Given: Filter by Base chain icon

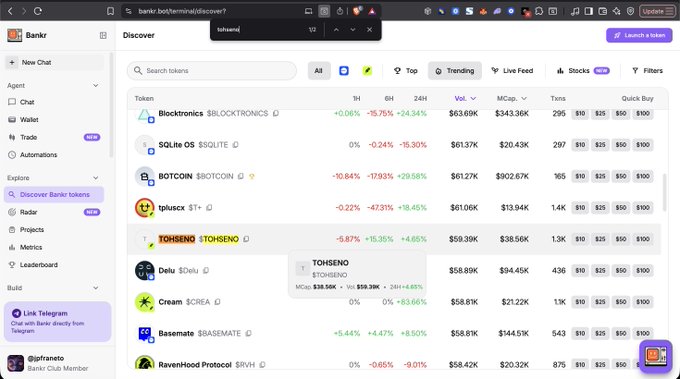Looking at the screenshot, I should [x=344, y=71].
